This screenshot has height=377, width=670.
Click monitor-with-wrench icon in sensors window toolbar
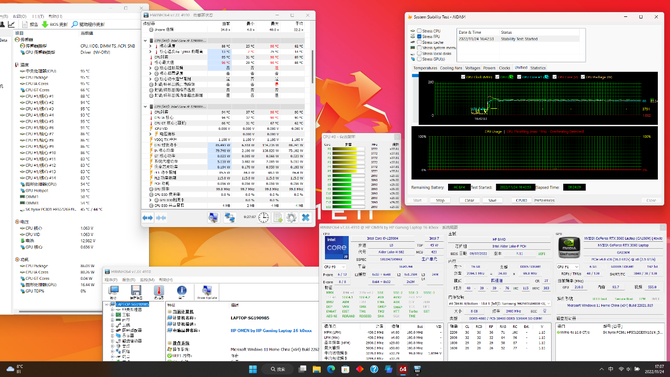coord(213,218)
